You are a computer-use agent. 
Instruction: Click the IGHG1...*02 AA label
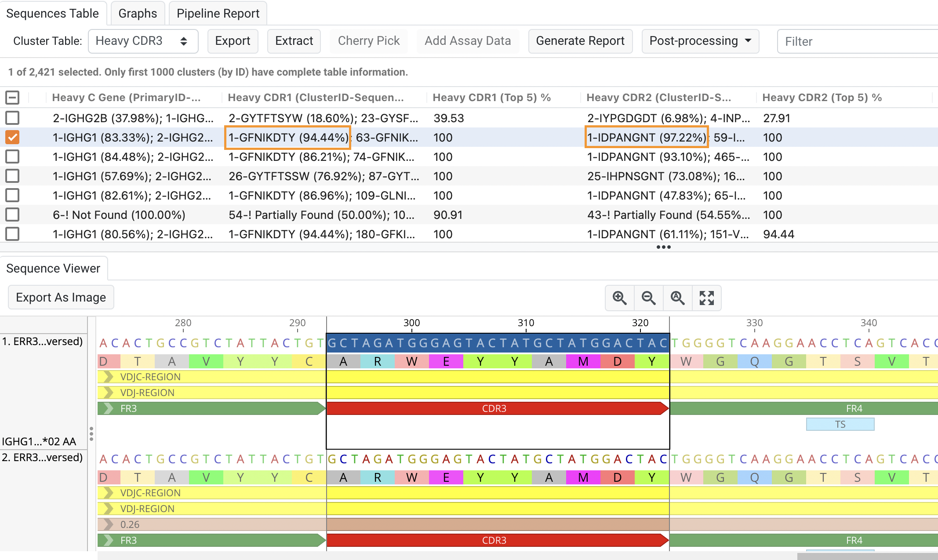pyautogui.click(x=39, y=441)
